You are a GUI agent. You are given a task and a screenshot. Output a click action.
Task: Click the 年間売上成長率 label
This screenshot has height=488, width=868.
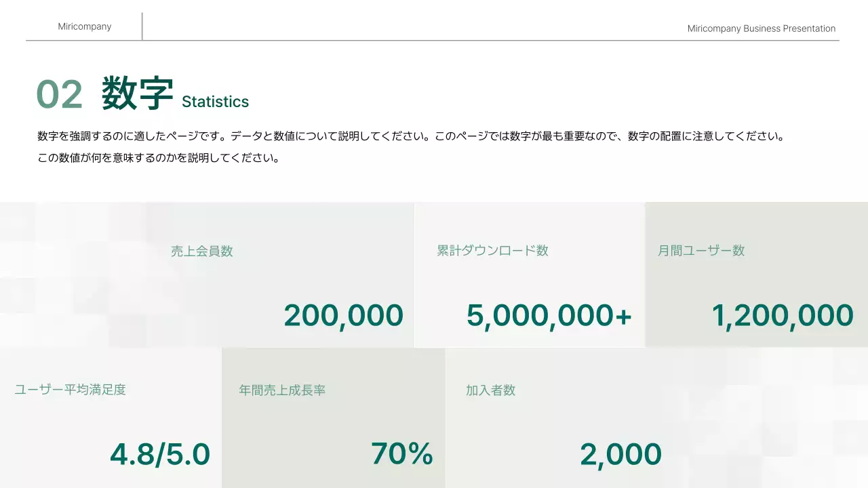pyautogui.click(x=282, y=390)
